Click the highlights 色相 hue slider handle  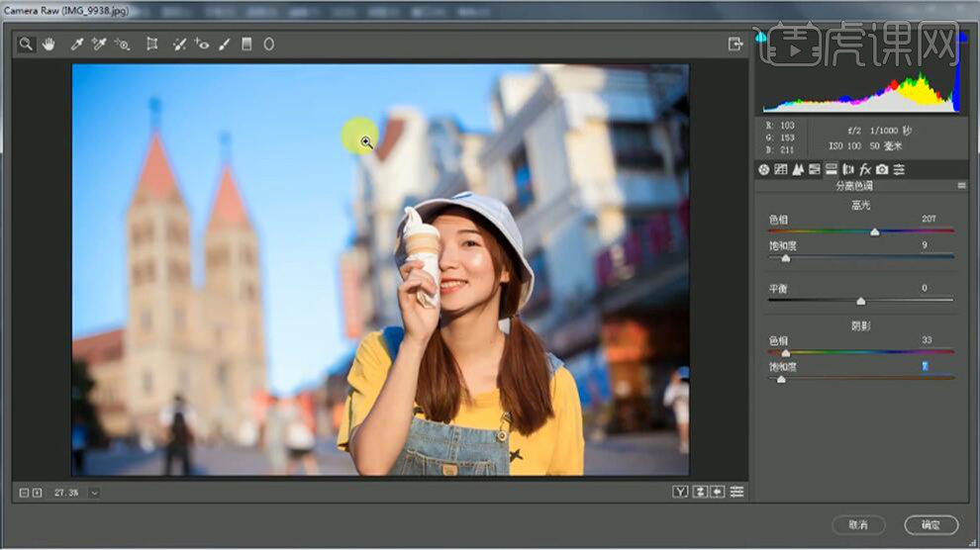pos(874,232)
